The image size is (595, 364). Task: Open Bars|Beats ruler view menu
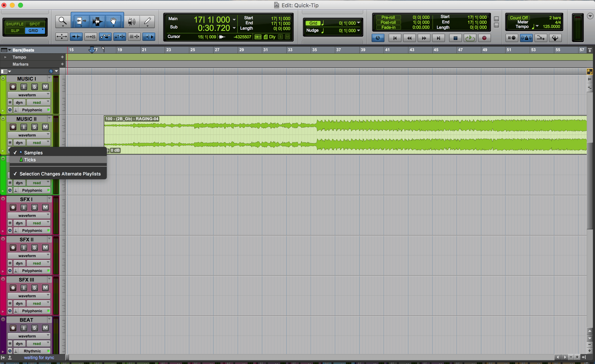pos(6,50)
